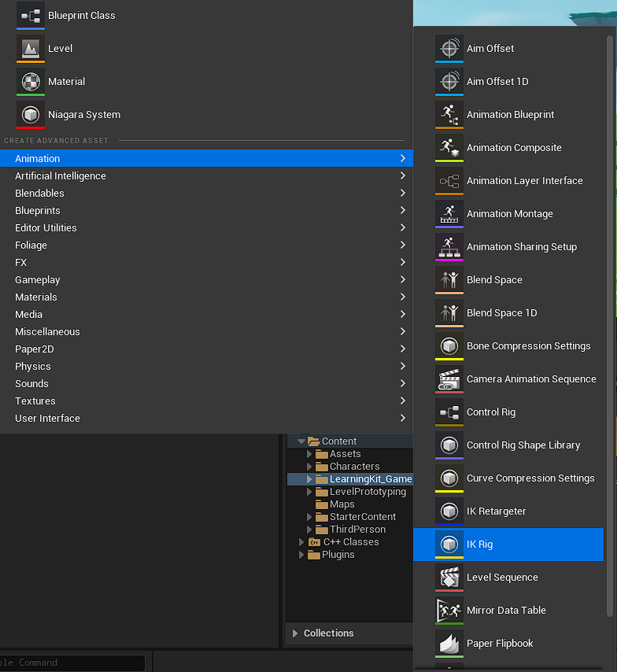
Task: Click the Animation Blueprint icon
Action: (449, 114)
